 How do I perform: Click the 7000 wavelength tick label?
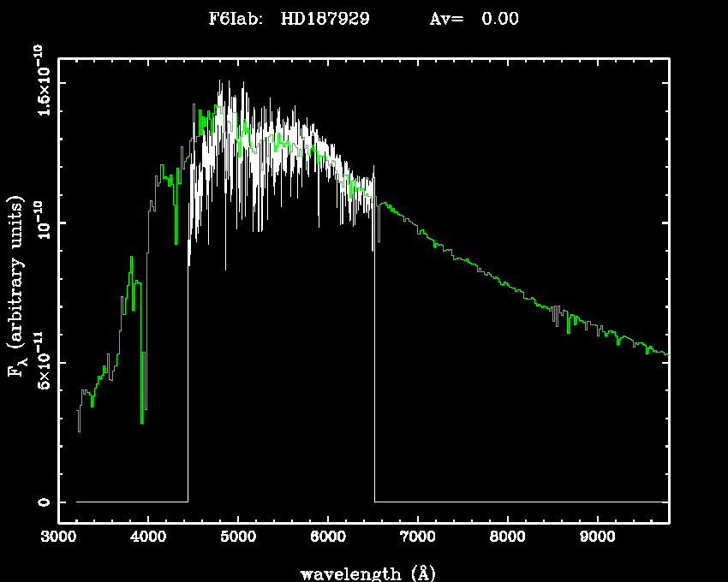(x=418, y=538)
